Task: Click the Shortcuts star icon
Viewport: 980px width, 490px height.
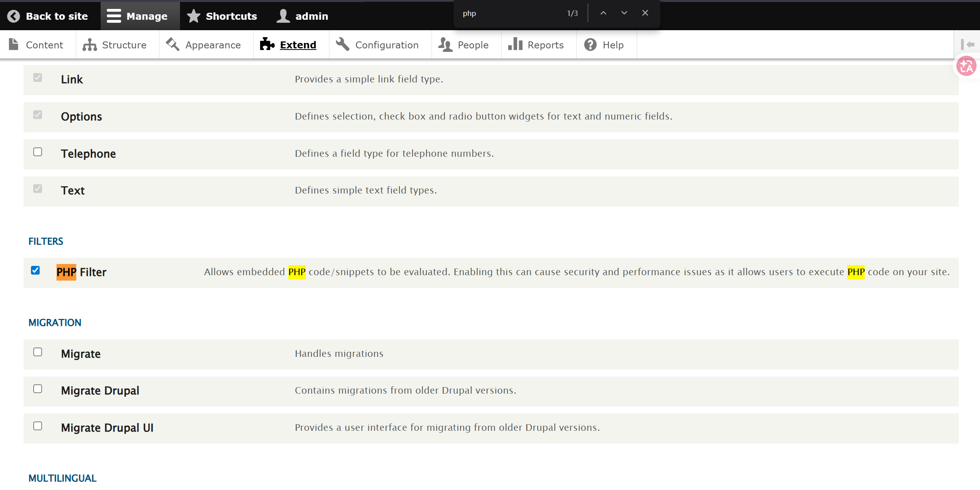Action: point(194,16)
